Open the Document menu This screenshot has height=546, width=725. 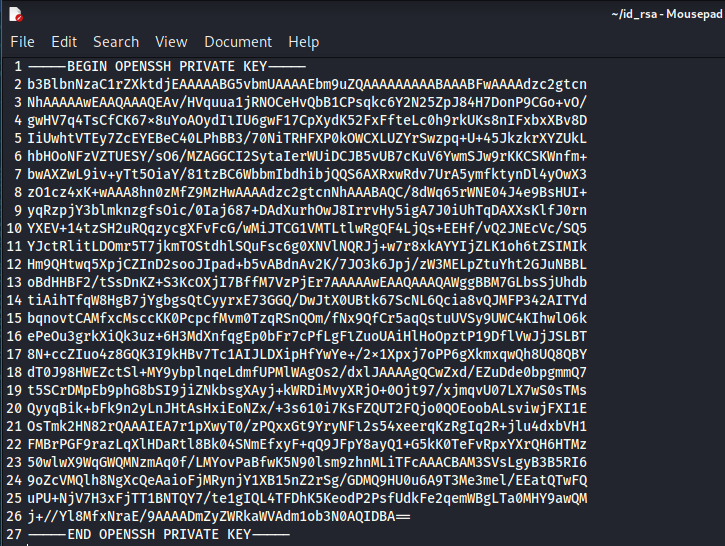(x=237, y=42)
